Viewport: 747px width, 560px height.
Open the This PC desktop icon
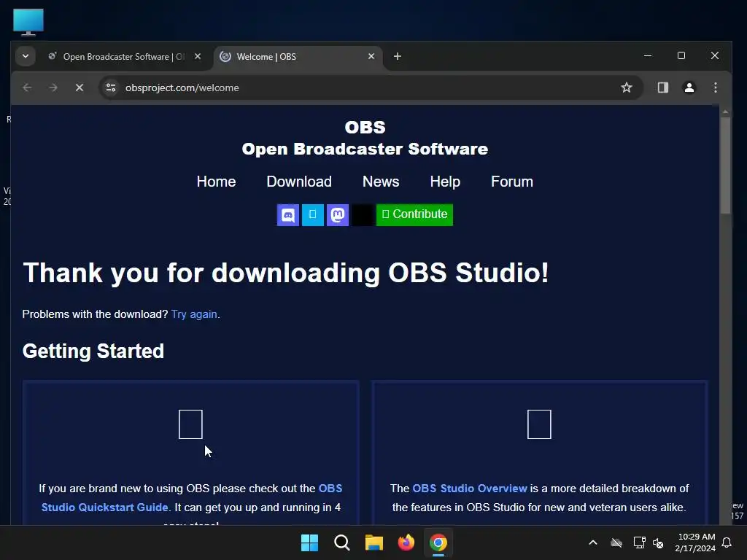point(28,22)
